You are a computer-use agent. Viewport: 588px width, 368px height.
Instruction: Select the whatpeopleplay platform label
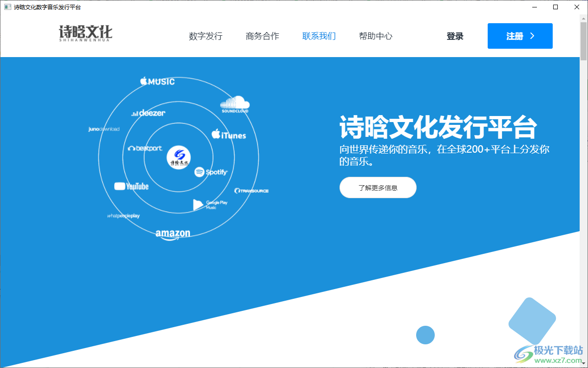coord(123,215)
